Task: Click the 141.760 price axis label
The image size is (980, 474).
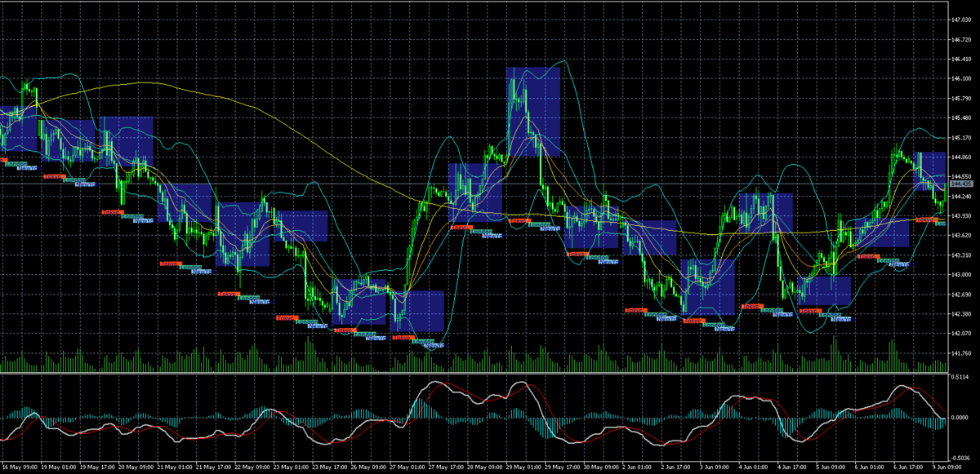Action: coord(961,354)
